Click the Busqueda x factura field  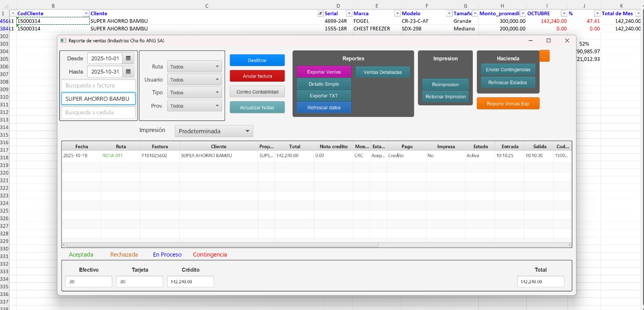click(99, 86)
